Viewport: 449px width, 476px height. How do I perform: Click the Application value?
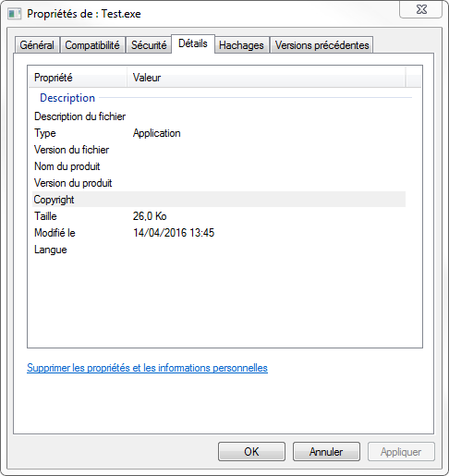157,133
